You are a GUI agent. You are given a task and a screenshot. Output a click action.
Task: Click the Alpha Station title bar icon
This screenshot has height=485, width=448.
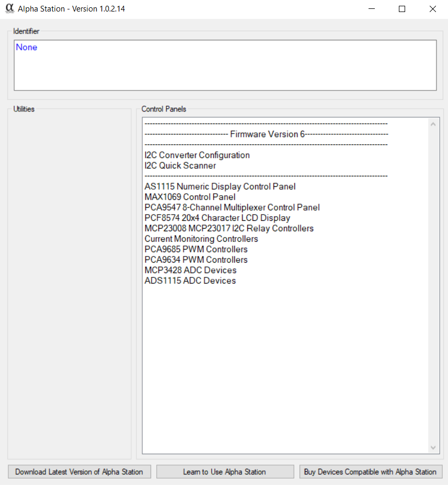(9, 9)
